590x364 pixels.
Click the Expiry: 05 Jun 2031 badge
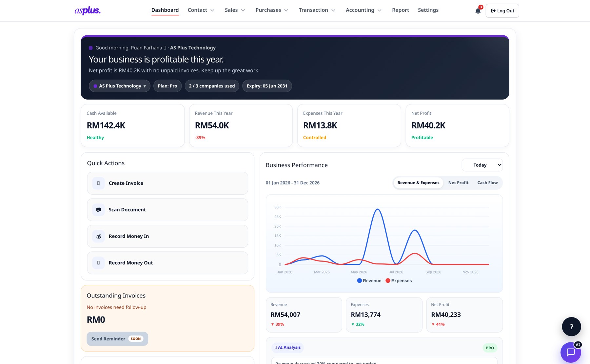pos(267,86)
